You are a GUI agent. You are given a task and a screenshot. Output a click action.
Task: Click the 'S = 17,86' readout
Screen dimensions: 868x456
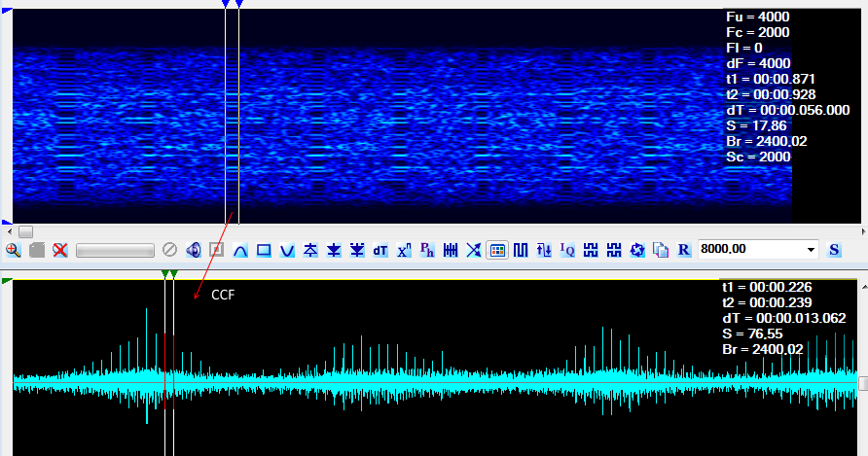756,125
